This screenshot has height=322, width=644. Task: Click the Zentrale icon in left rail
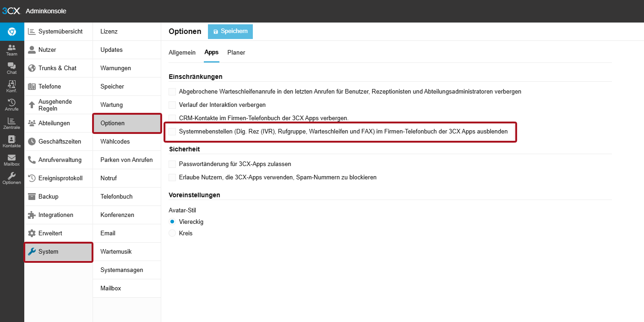[x=11, y=123]
